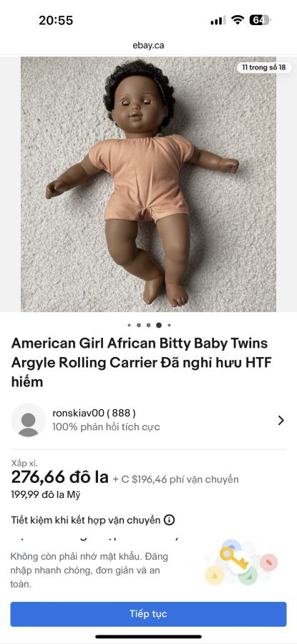Tap the 20:55 clock in status bar
Screen dimensions: 297x644
click(x=56, y=20)
